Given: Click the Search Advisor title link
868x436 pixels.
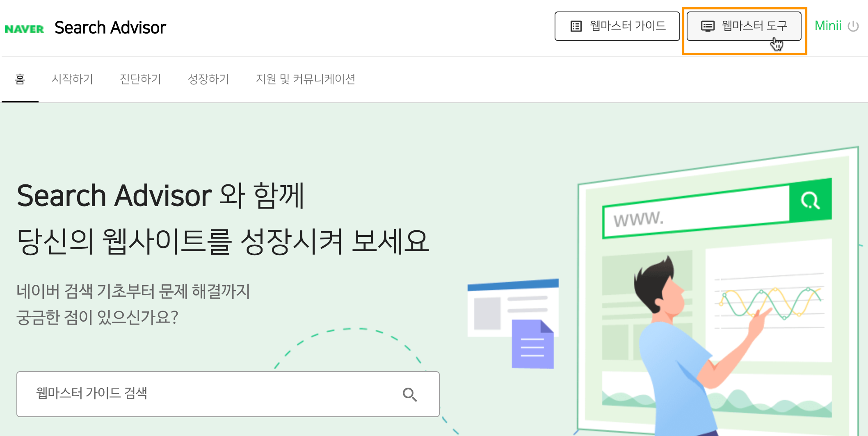Looking at the screenshot, I should [x=110, y=28].
